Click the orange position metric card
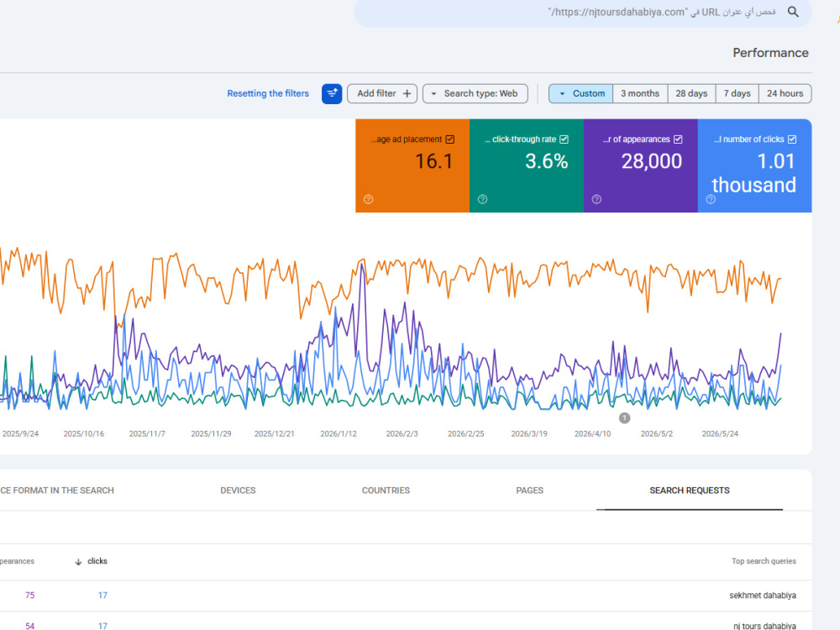Viewport: 840px width, 630px height. [412, 166]
